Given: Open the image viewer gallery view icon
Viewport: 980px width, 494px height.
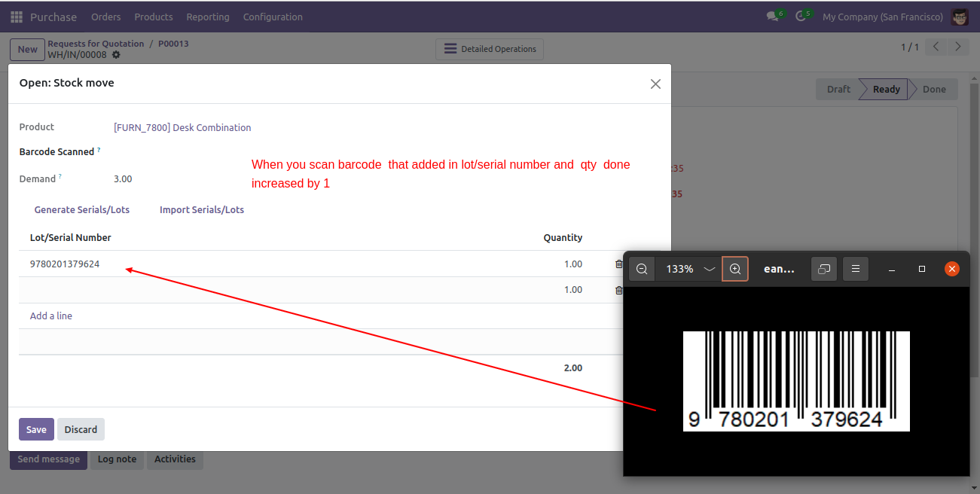Looking at the screenshot, I should pos(824,269).
